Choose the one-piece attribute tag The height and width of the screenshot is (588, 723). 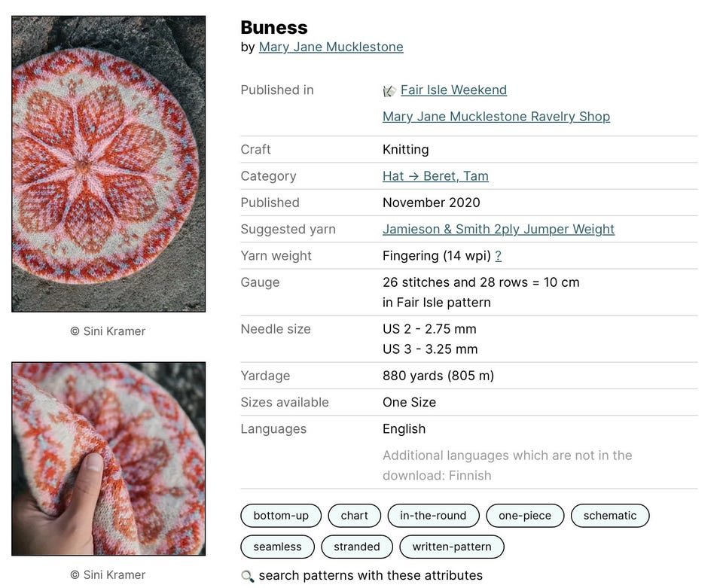point(525,516)
